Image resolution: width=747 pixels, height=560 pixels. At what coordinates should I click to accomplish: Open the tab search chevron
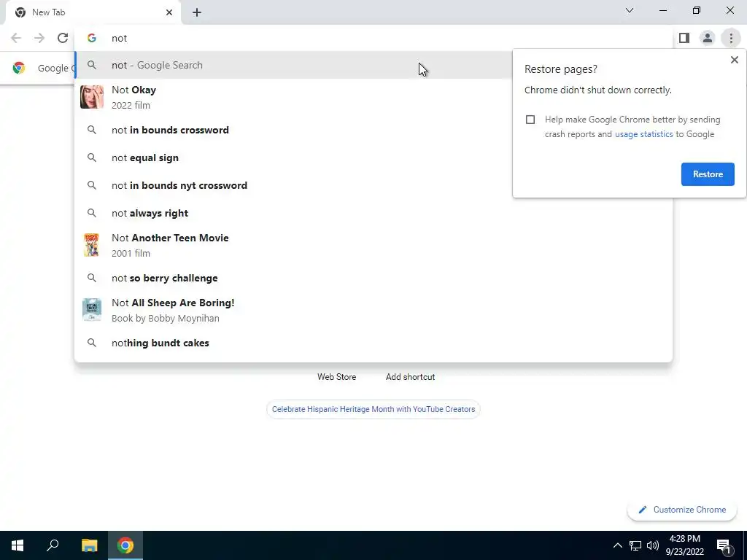[x=630, y=10]
